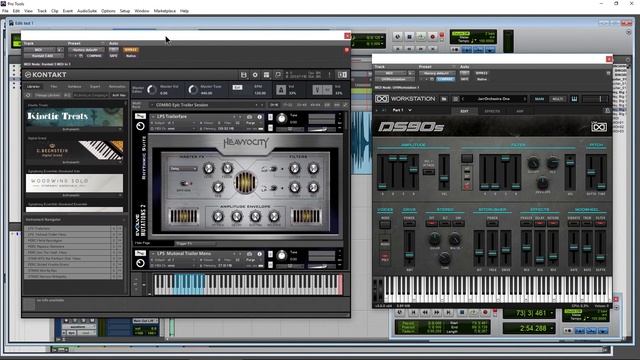The height and width of the screenshot is (360, 640).
Task: Click the Kontakt logo
Action: point(45,75)
